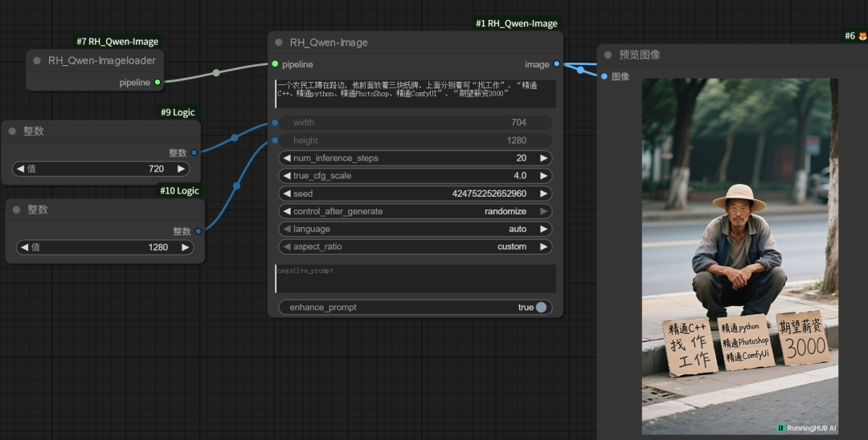Decrease the 1280 integer value
This screenshot has width=868, height=440.
pyautogui.click(x=24, y=247)
